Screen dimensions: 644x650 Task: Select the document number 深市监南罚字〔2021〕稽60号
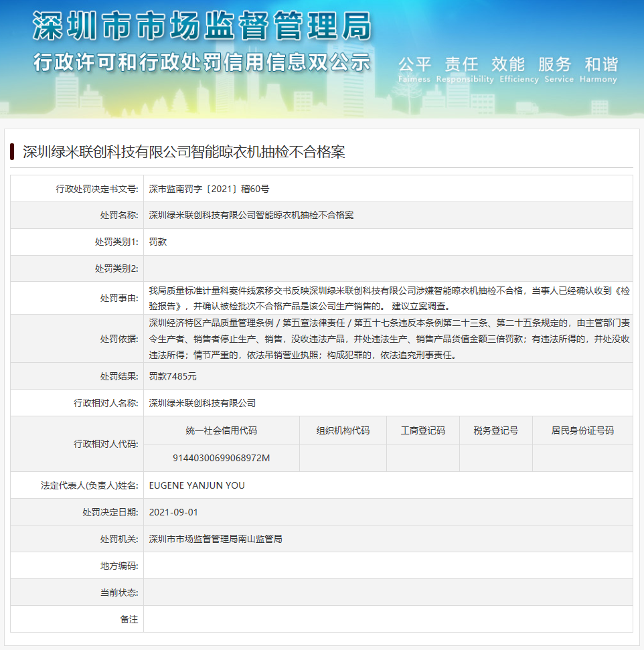[209, 189]
